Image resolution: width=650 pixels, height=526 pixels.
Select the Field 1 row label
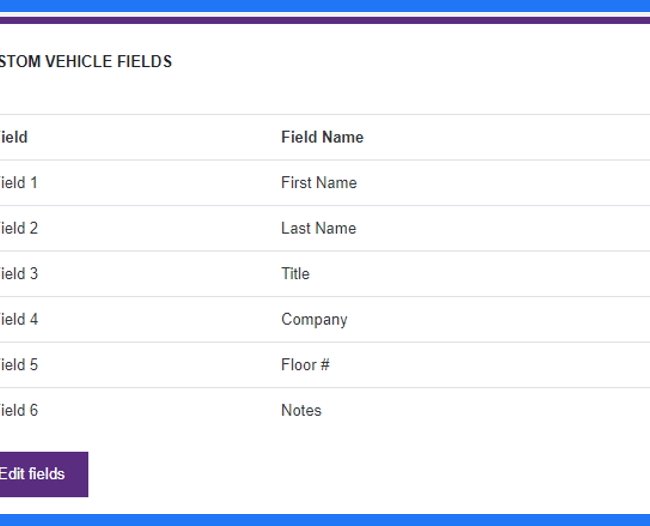coord(19,183)
